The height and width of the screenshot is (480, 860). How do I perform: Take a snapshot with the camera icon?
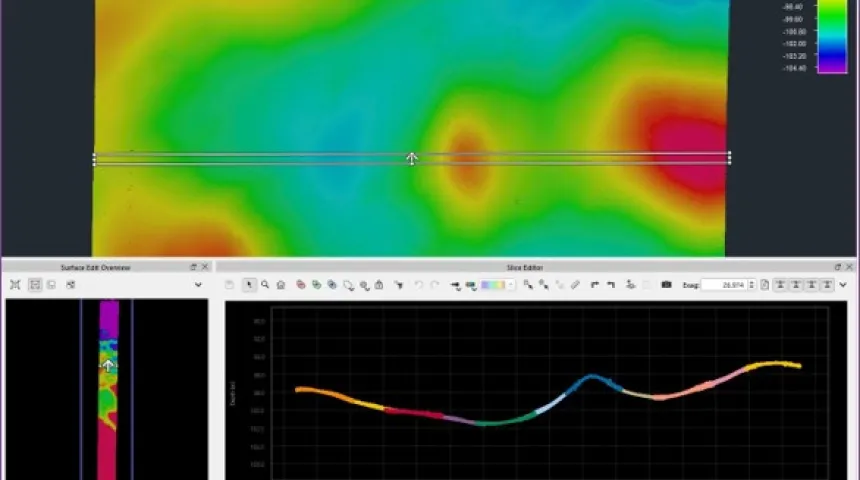click(666, 285)
